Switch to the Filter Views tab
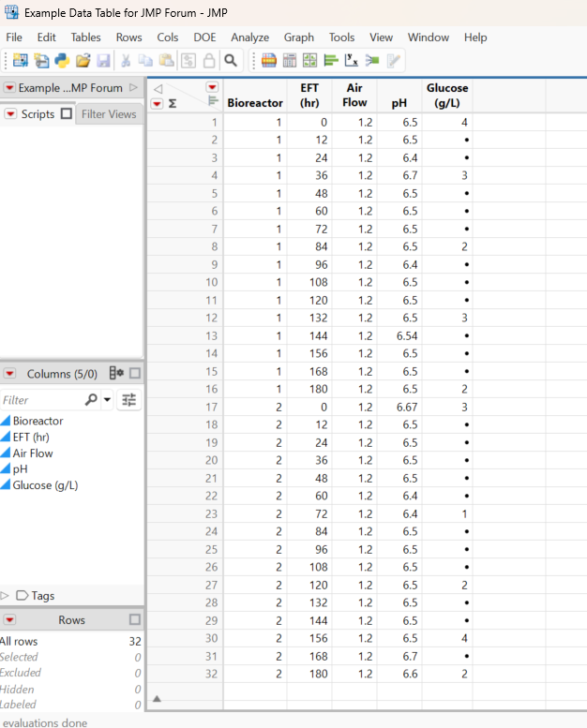This screenshot has width=587, height=728. 109,113
